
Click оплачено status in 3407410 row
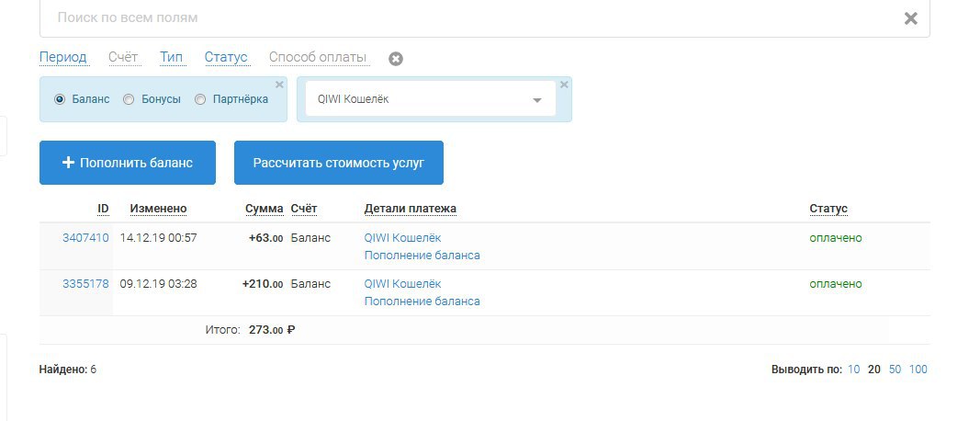coord(836,238)
